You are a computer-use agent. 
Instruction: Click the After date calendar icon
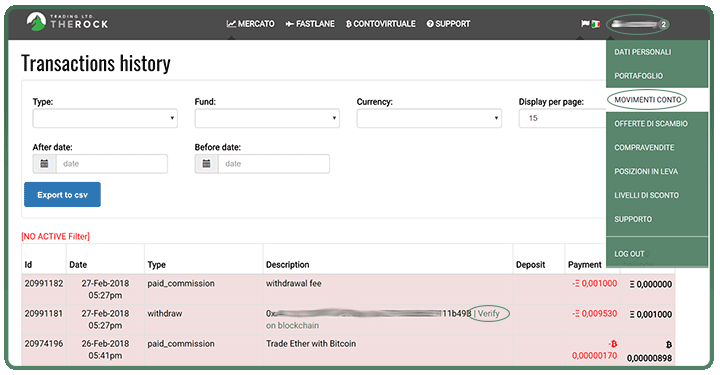point(45,164)
